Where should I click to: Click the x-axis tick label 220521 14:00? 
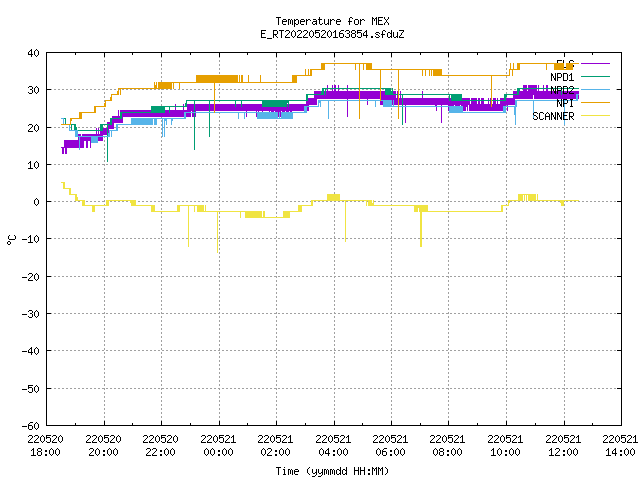click(x=620, y=446)
